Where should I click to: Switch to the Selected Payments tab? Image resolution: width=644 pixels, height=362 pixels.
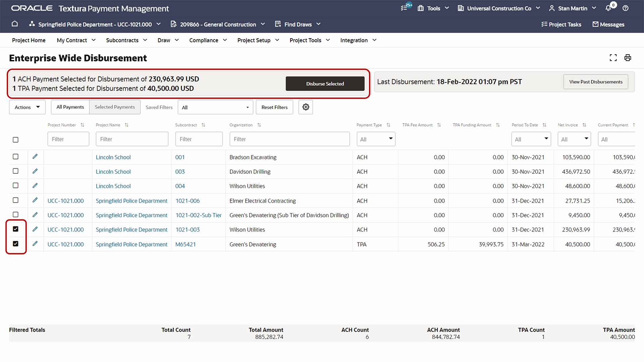[x=115, y=107]
